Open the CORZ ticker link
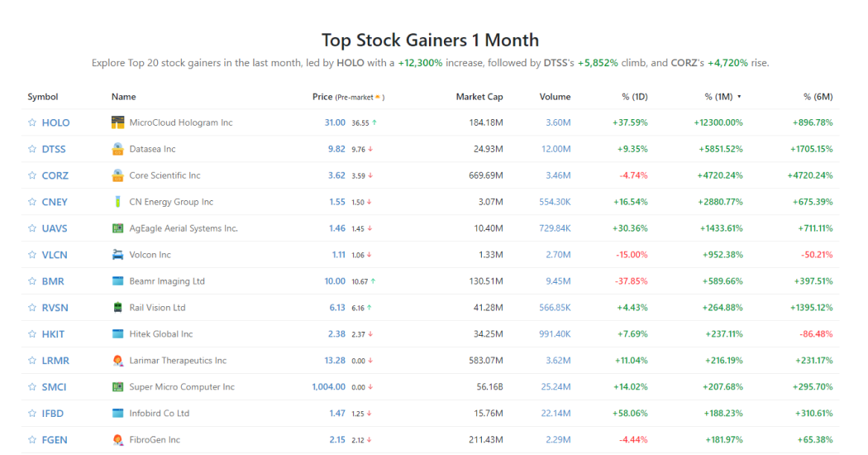This screenshot has height=455, width=868. (x=55, y=175)
